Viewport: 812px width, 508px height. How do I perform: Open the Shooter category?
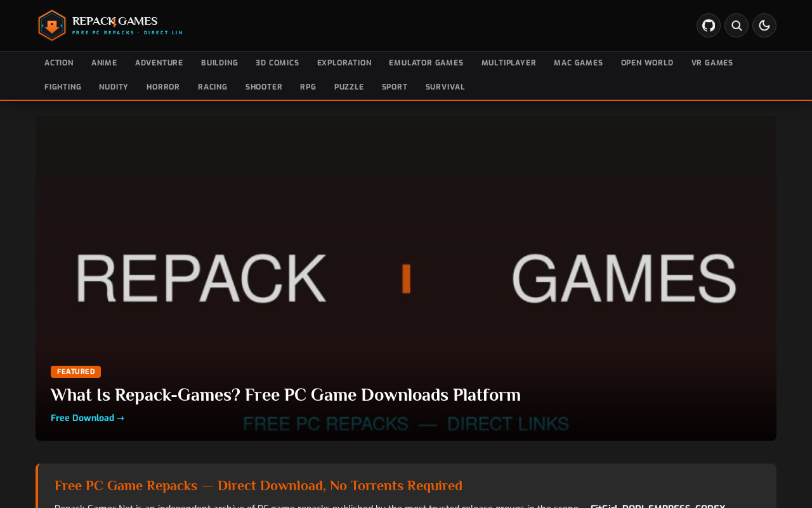(264, 87)
